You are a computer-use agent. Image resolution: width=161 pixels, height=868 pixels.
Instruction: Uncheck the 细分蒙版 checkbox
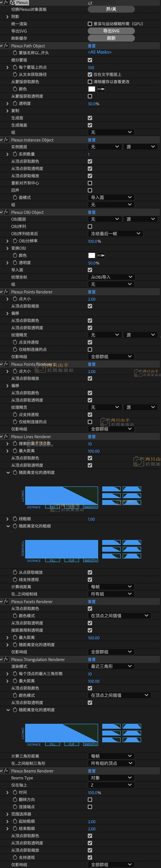pos(90,60)
